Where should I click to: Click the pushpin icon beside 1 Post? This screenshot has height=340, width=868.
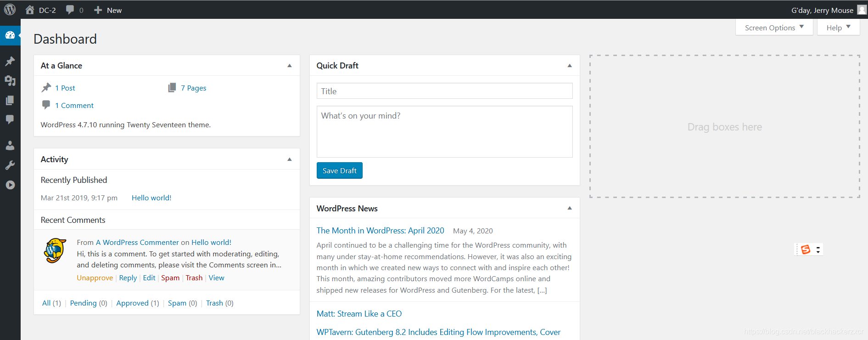point(46,87)
